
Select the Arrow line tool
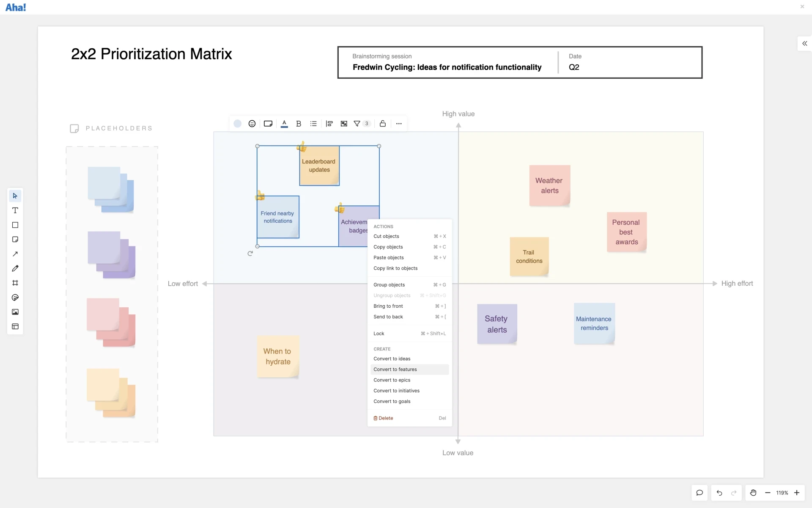(x=15, y=254)
